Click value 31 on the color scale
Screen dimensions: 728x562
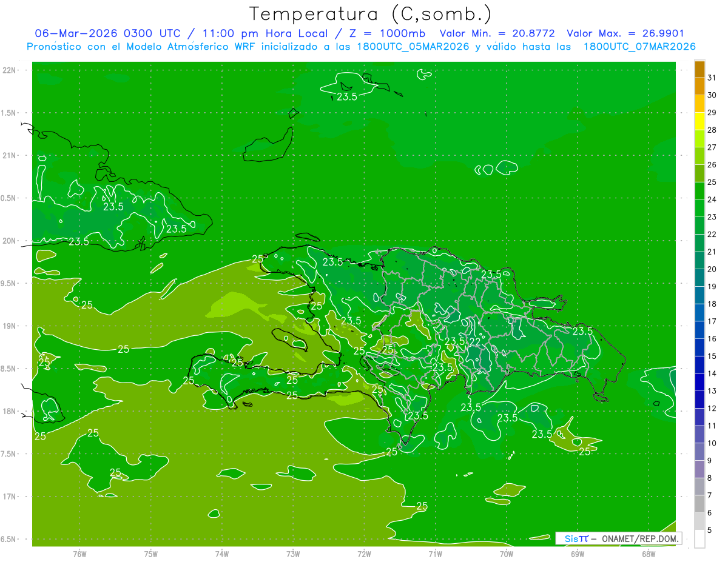click(712, 78)
